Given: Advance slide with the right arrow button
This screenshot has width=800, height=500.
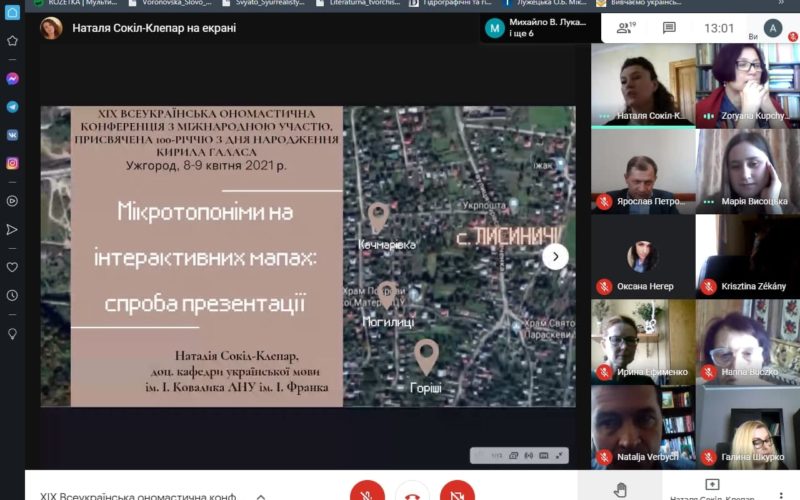Looking at the screenshot, I should 555,257.
